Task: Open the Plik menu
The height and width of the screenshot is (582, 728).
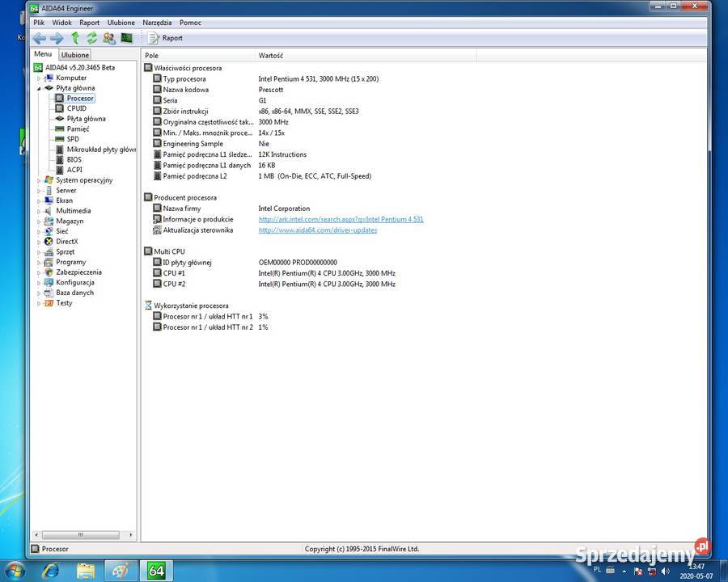Action: pos(39,23)
